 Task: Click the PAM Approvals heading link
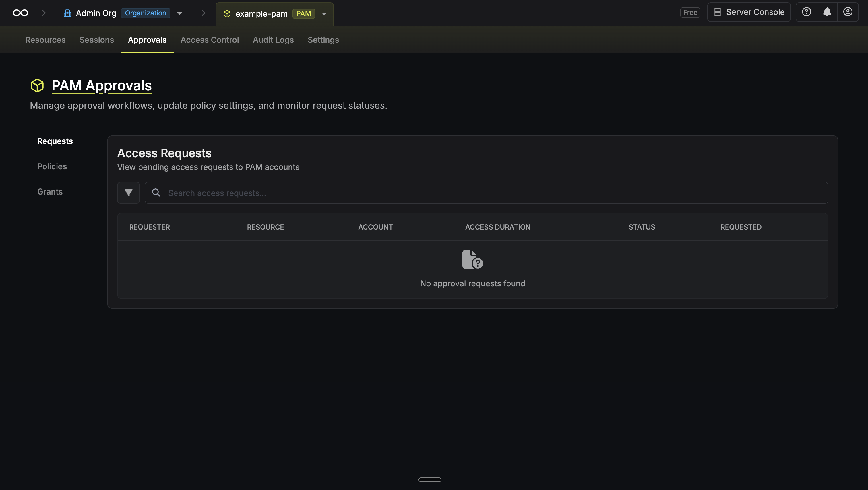[x=102, y=85]
